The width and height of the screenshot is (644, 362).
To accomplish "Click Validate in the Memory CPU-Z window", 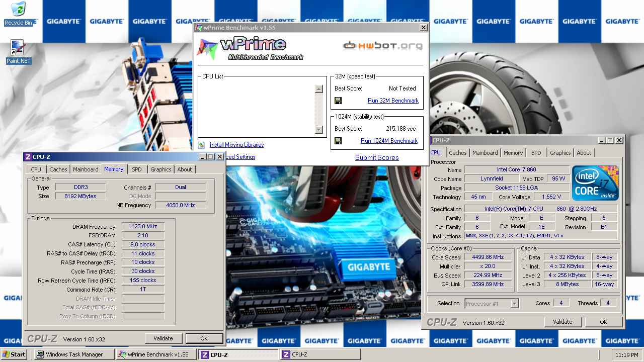I will click(163, 338).
